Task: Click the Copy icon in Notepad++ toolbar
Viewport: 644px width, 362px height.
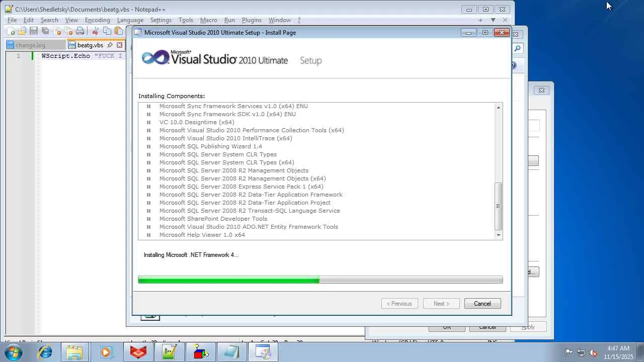Action: pyautogui.click(x=107, y=31)
